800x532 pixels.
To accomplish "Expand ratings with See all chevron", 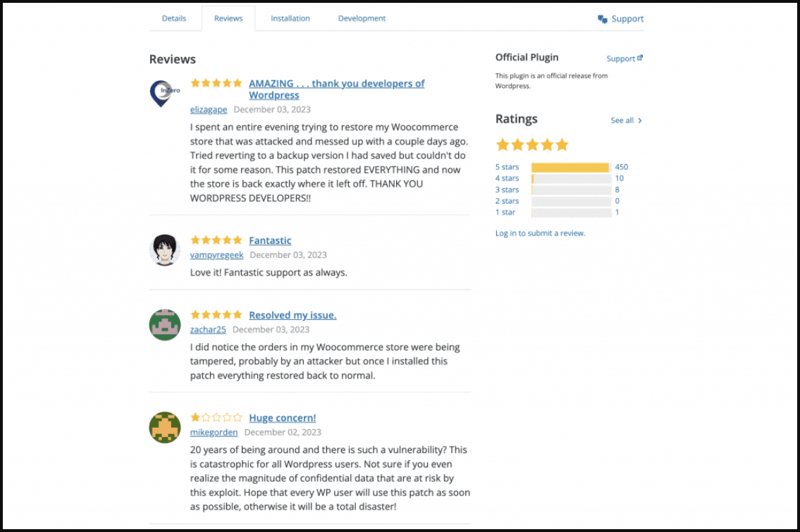I will pos(640,120).
